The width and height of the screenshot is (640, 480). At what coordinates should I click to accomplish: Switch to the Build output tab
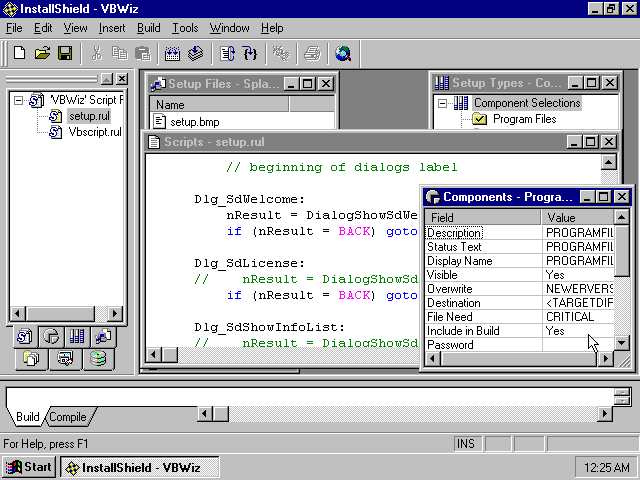tap(27, 417)
